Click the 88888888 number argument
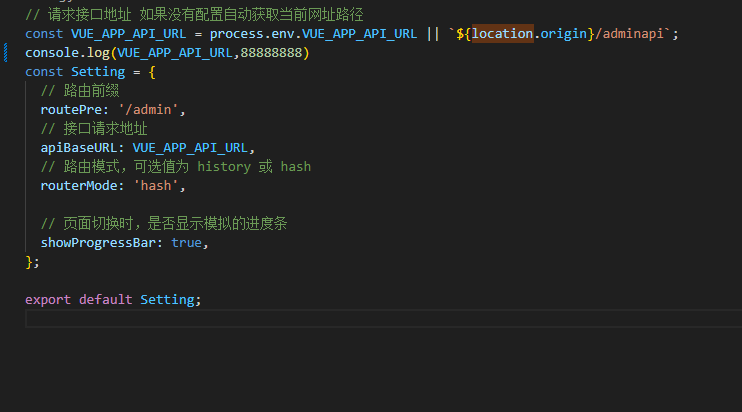 [271, 53]
